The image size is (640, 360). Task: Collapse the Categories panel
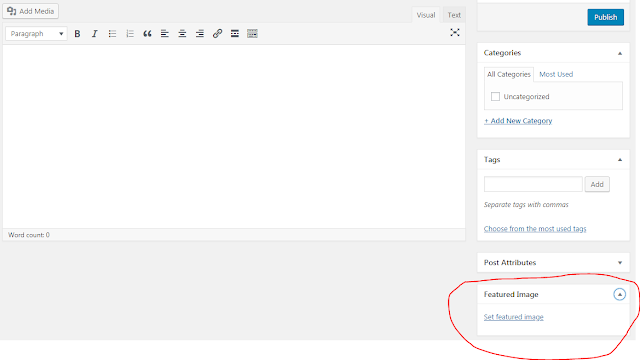620,53
